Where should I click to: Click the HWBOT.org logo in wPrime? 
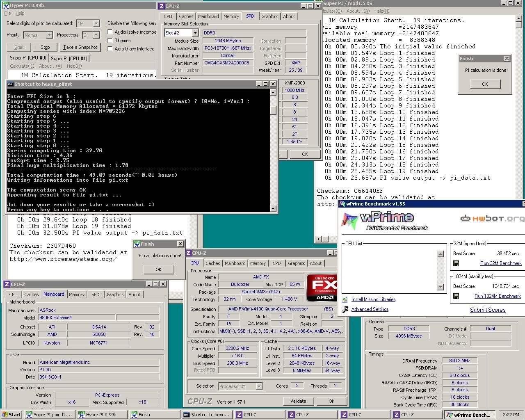(x=492, y=219)
